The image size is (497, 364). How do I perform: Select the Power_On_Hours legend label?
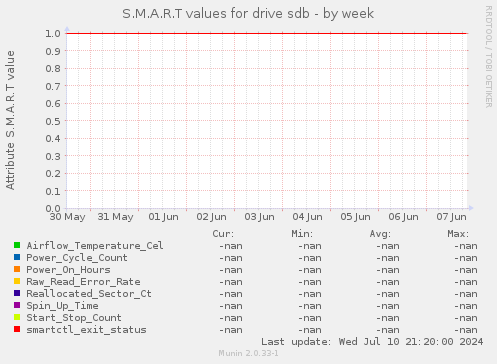(68, 270)
